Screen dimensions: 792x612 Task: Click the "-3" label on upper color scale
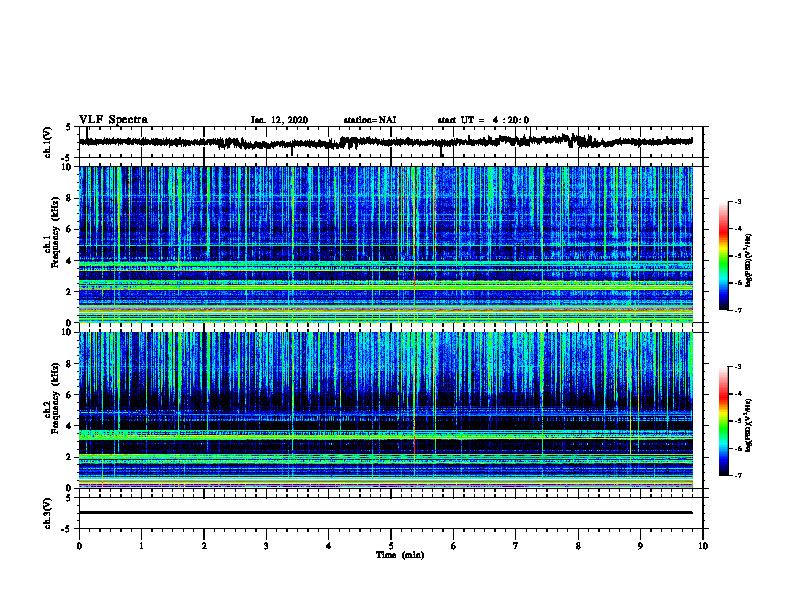coord(737,201)
